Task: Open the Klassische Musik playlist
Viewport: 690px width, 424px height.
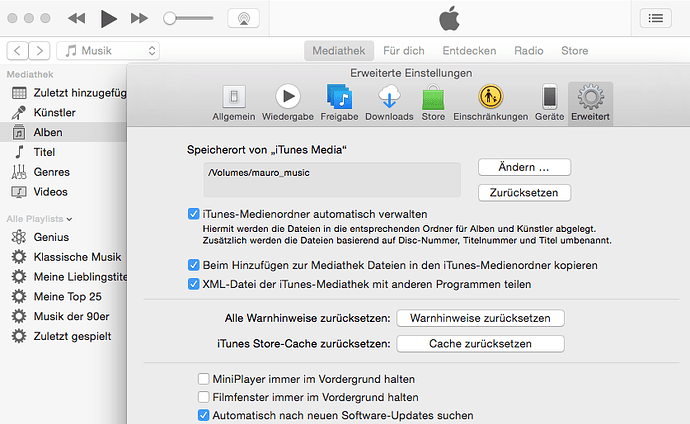Action: (64, 257)
